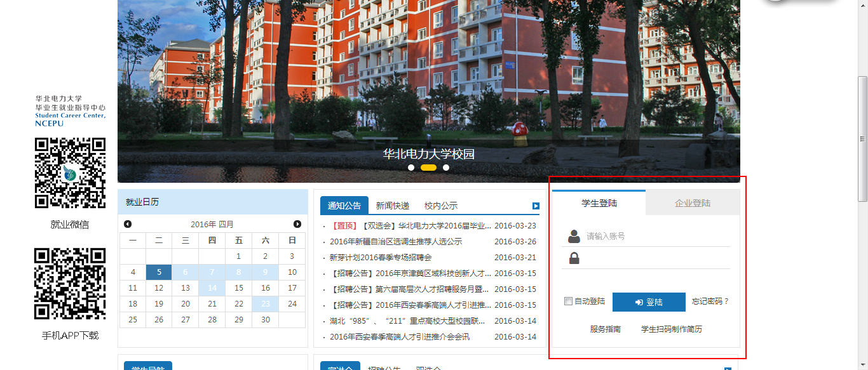
Task: Select day 5 in the calendar
Action: pyautogui.click(x=159, y=272)
